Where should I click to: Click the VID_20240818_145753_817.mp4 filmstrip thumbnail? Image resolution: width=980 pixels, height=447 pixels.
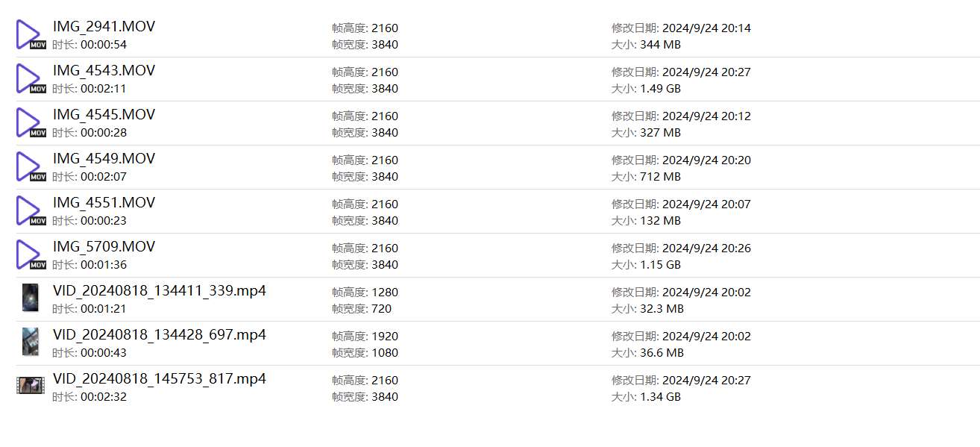(x=31, y=386)
